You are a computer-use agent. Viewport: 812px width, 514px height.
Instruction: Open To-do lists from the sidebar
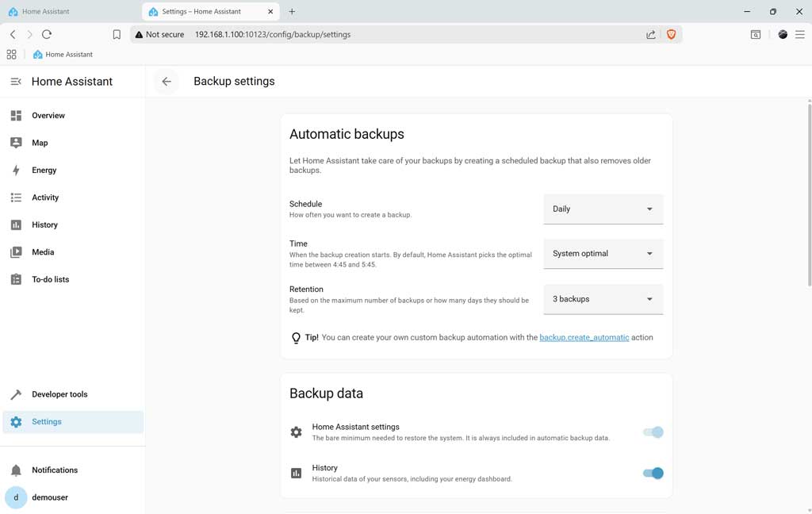click(x=73, y=279)
